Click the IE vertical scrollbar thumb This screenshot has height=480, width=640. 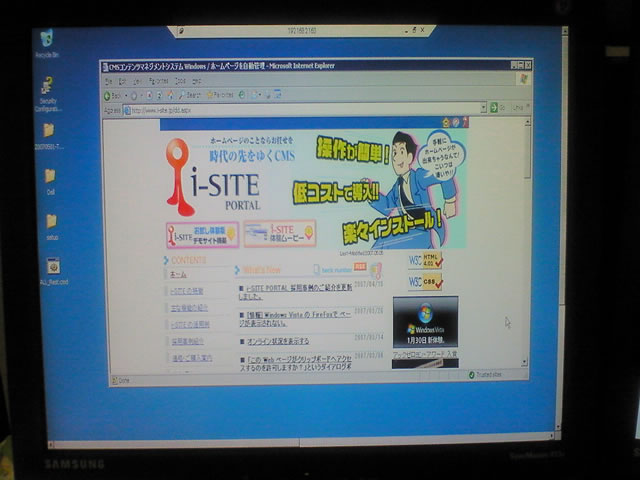pos(527,152)
